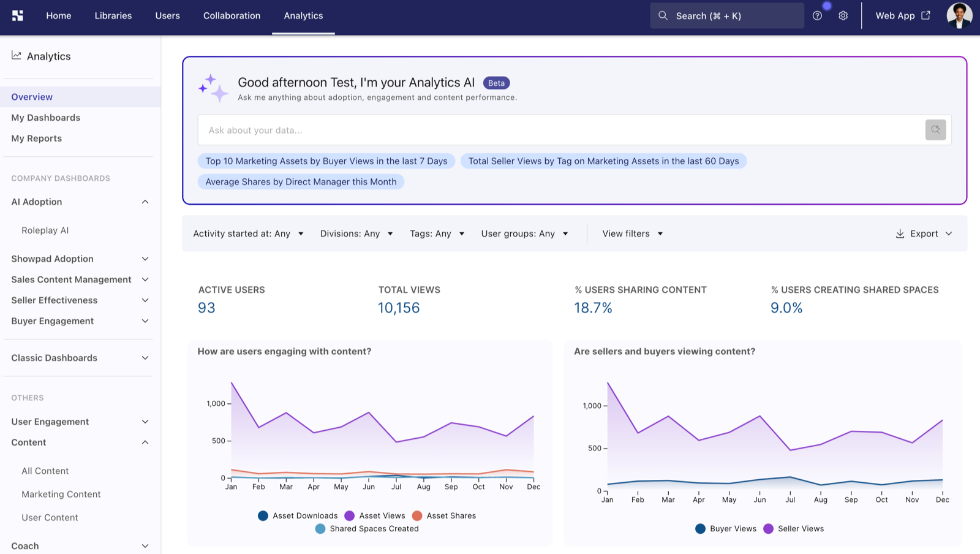
Task: Select the Analytics tab
Action: click(x=303, y=16)
